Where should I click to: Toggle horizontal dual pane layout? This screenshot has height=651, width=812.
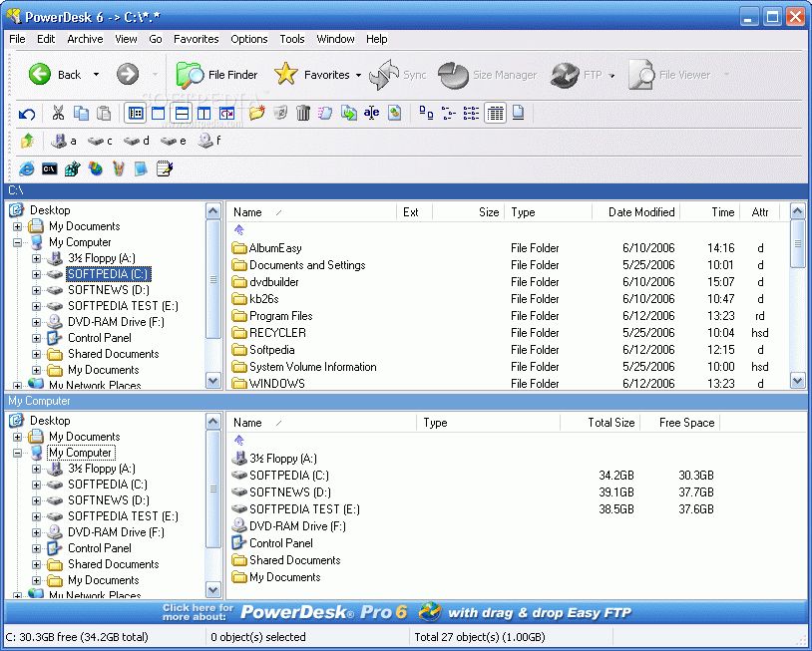[182, 113]
